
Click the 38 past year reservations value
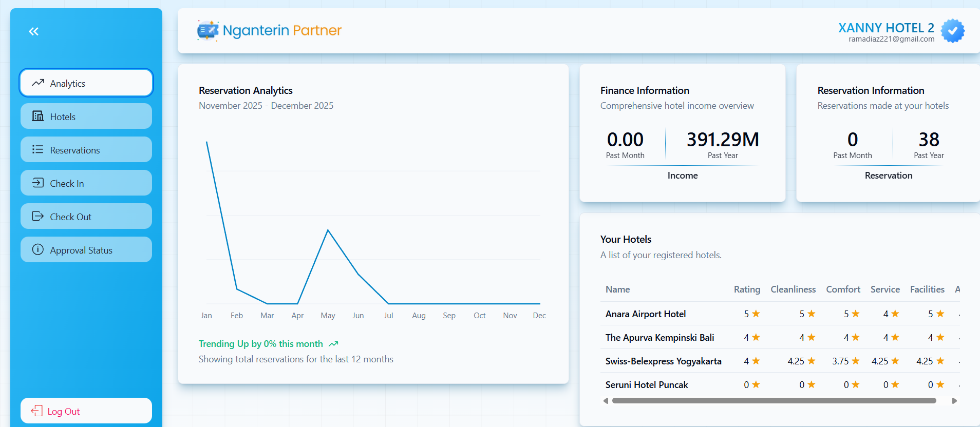point(929,140)
